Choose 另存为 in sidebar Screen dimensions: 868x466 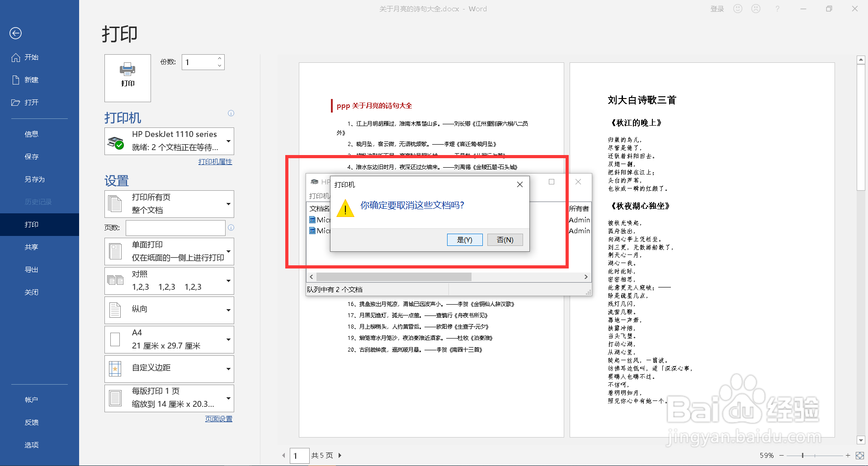pyautogui.click(x=35, y=179)
